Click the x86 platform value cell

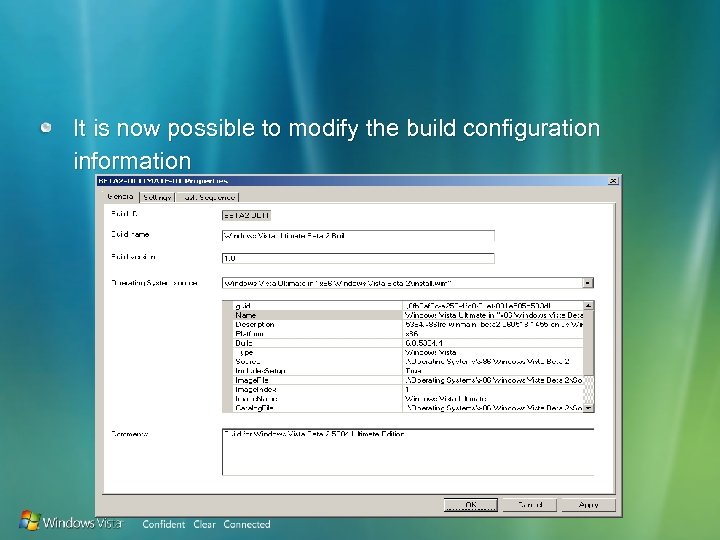click(493, 334)
